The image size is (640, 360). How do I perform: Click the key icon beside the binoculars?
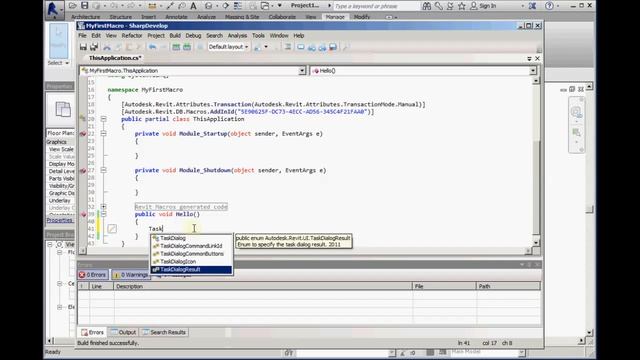tap(438, 6)
